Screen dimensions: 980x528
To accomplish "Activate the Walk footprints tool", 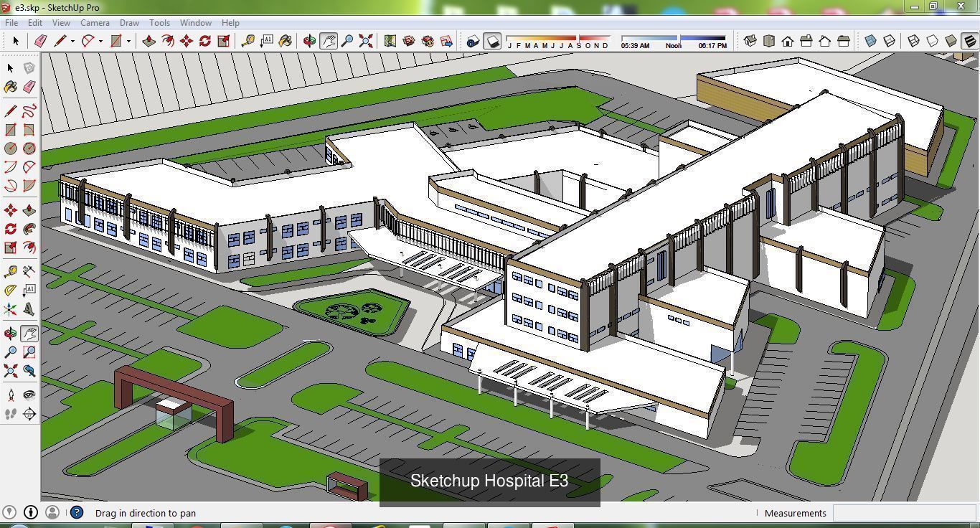I will point(11,413).
